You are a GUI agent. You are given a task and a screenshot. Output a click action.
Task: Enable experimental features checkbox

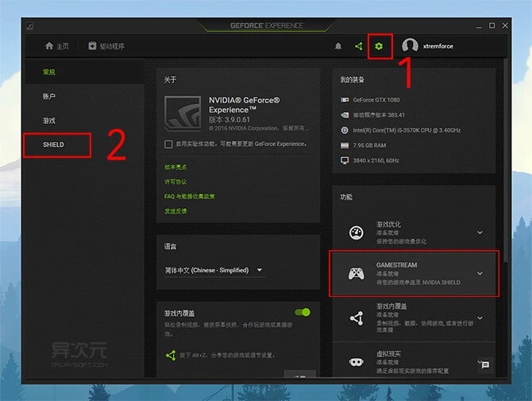coord(168,145)
